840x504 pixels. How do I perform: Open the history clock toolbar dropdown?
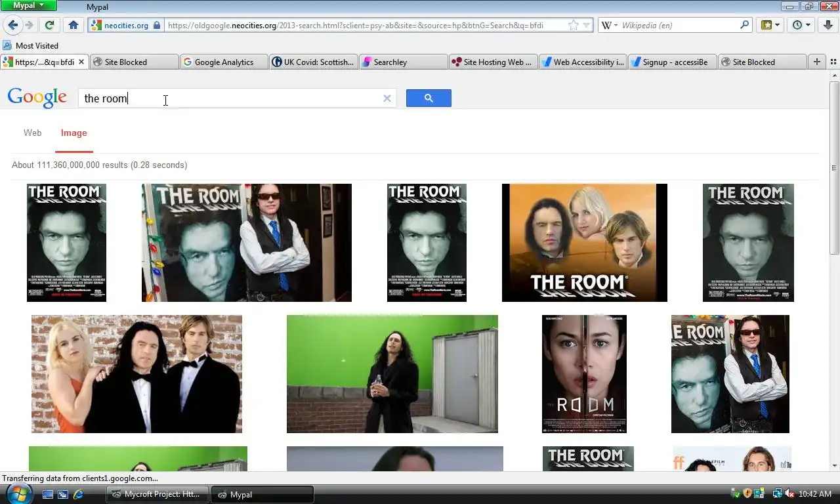(801, 25)
